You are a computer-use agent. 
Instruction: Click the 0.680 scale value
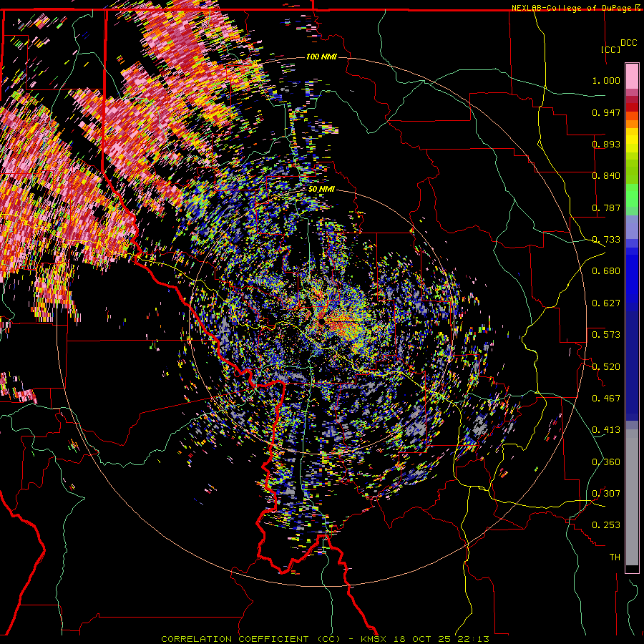tap(606, 271)
